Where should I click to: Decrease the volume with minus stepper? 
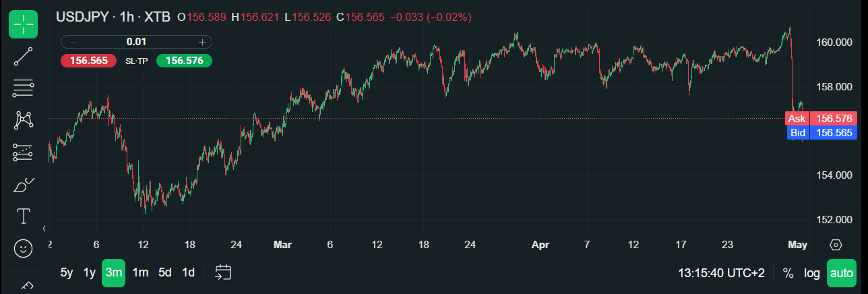[x=74, y=42]
